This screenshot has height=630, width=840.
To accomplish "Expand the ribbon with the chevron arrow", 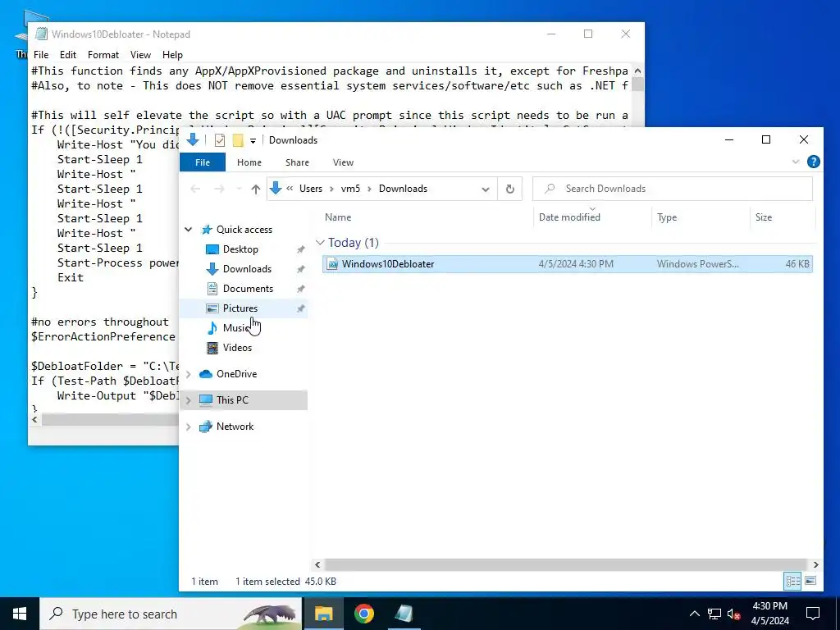I will tap(796, 162).
